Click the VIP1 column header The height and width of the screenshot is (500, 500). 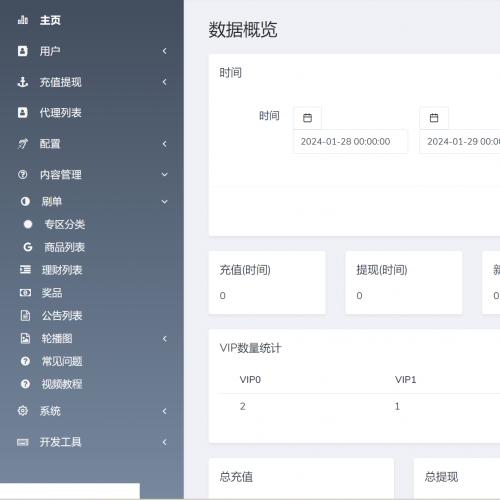(x=405, y=380)
